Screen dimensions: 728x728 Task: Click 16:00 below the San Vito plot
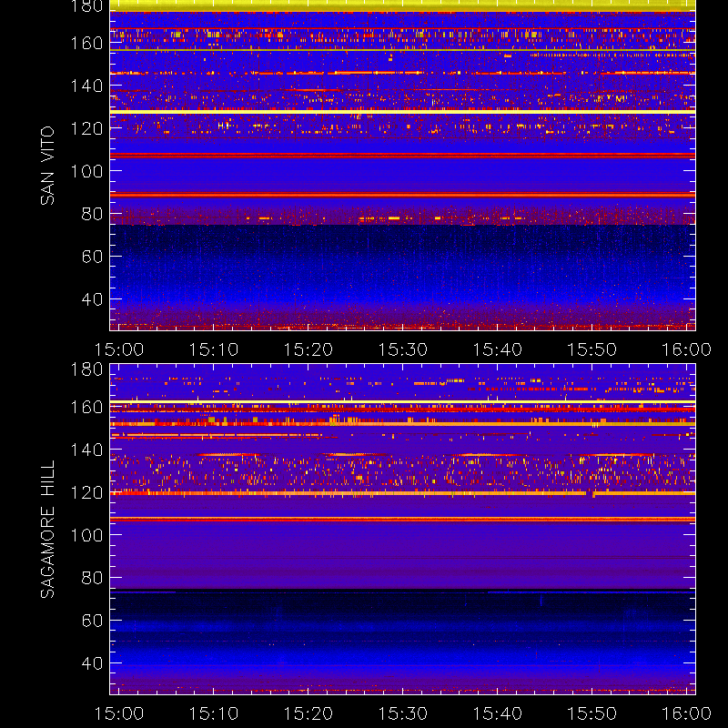[687, 349]
